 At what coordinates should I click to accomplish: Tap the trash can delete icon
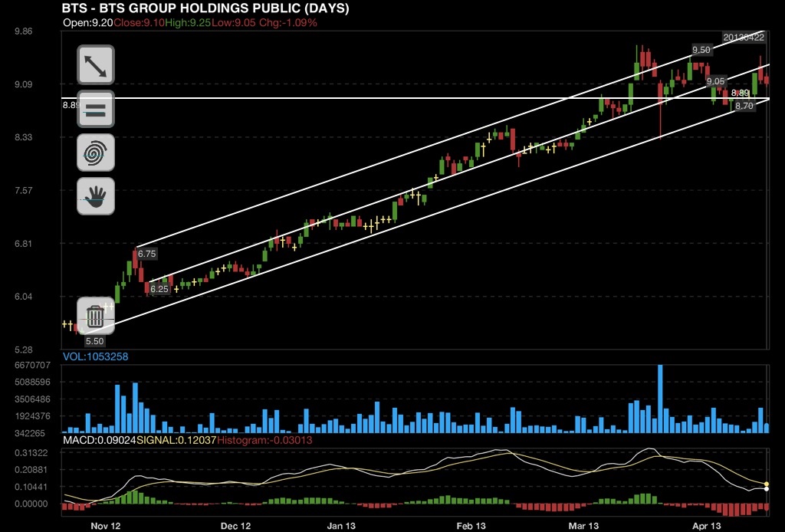point(96,316)
